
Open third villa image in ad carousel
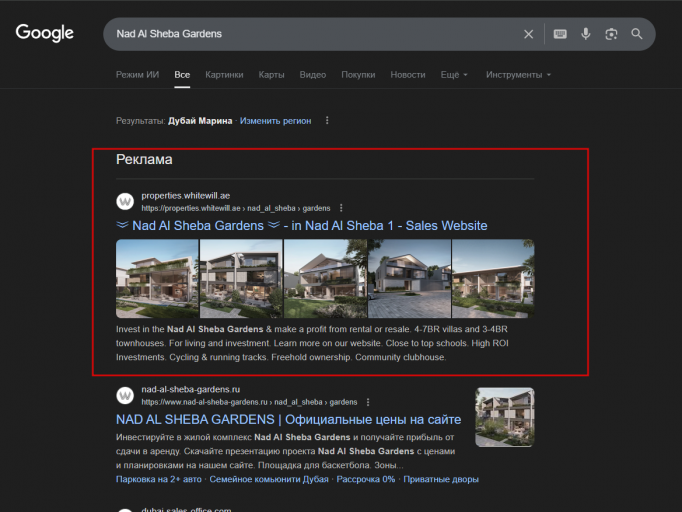coord(325,278)
